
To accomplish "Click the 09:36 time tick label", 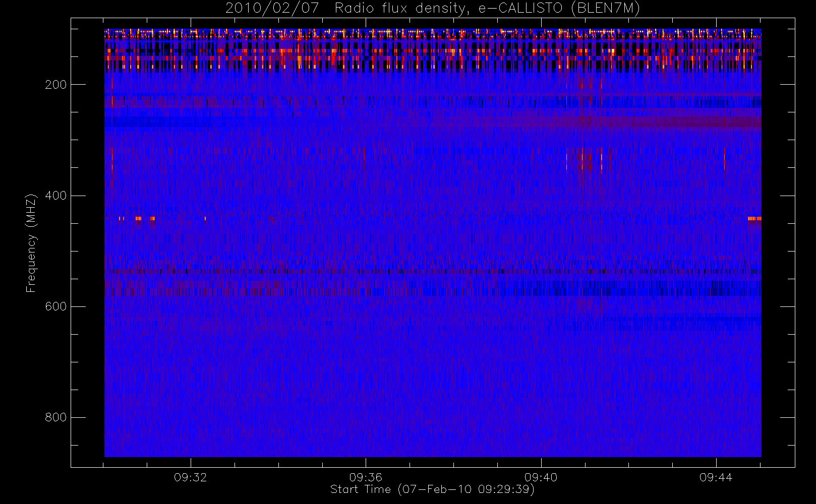I will coord(366,477).
